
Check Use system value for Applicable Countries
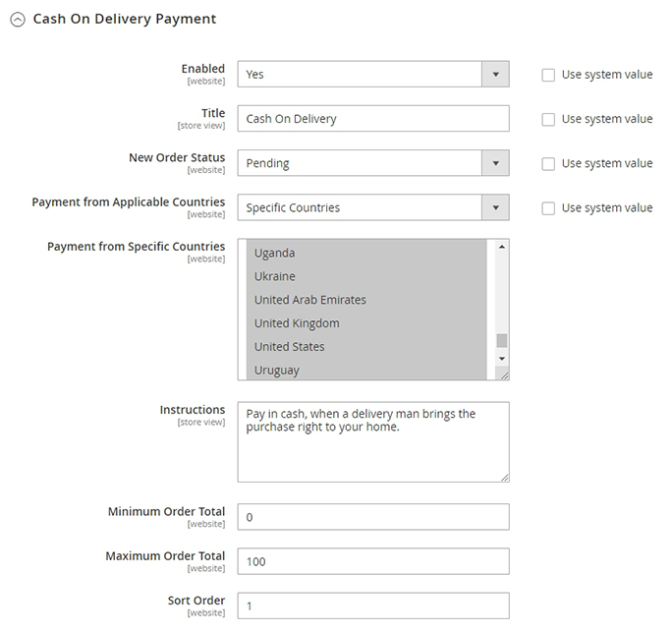[x=548, y=208]
